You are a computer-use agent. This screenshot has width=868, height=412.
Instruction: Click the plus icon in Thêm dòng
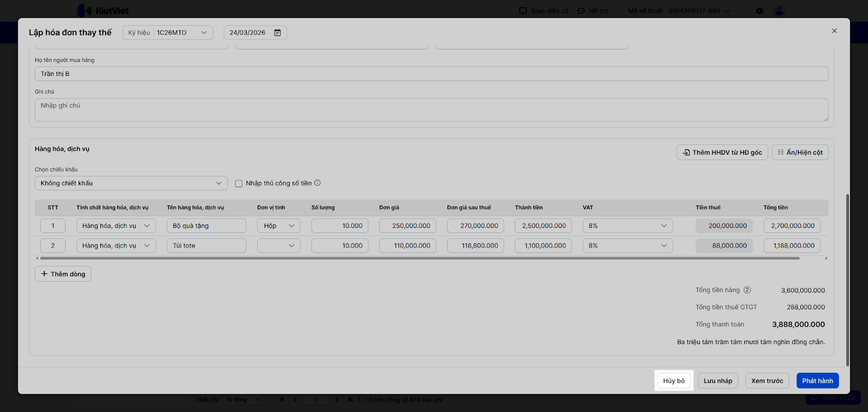pyautogui.click(x=44, y=274)
